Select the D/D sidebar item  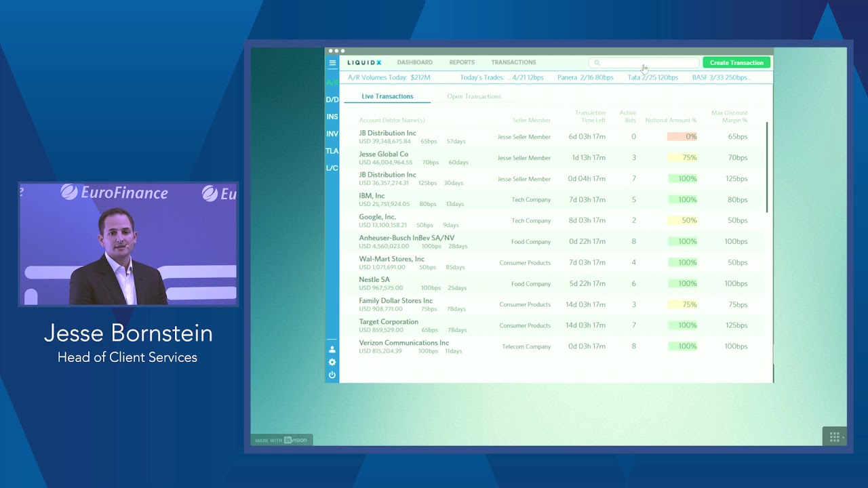[x=332, y=100]
